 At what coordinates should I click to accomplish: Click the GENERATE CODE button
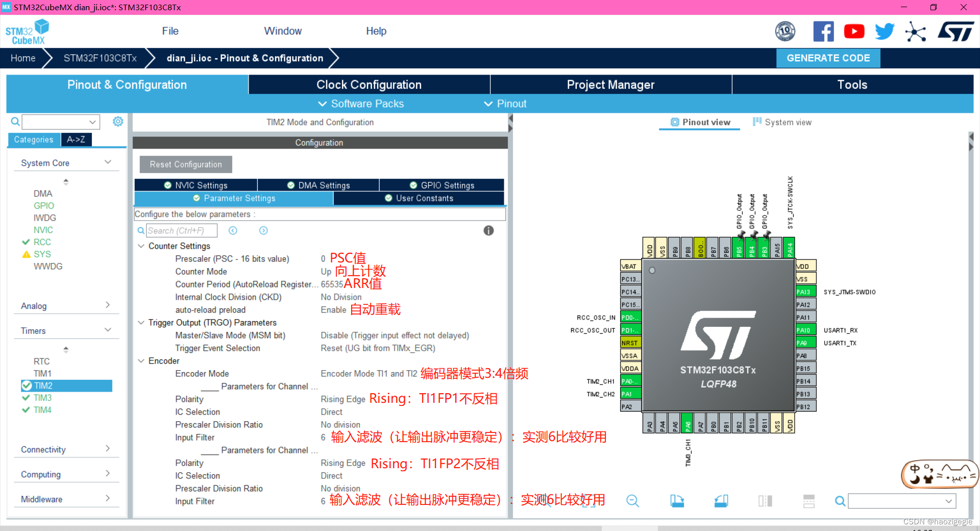coord(828,58)
